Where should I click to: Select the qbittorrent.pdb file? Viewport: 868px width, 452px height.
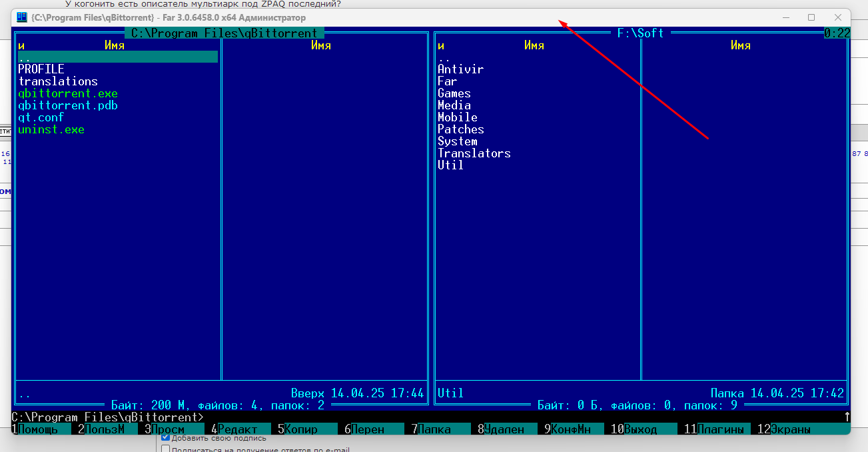68,105
